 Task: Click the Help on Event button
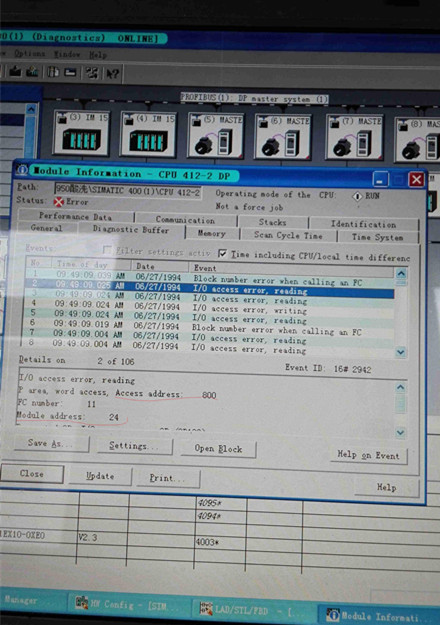[x=368, y=455]
